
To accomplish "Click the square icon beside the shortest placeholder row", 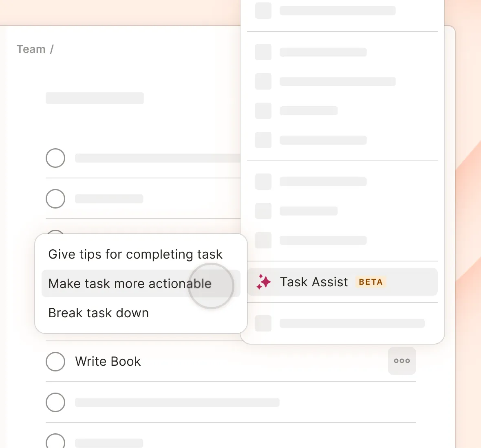I will (263, 111).
